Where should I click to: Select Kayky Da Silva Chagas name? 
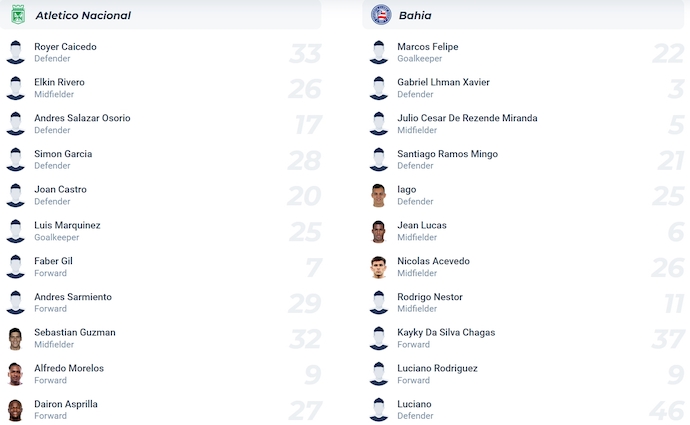(446, 333)
